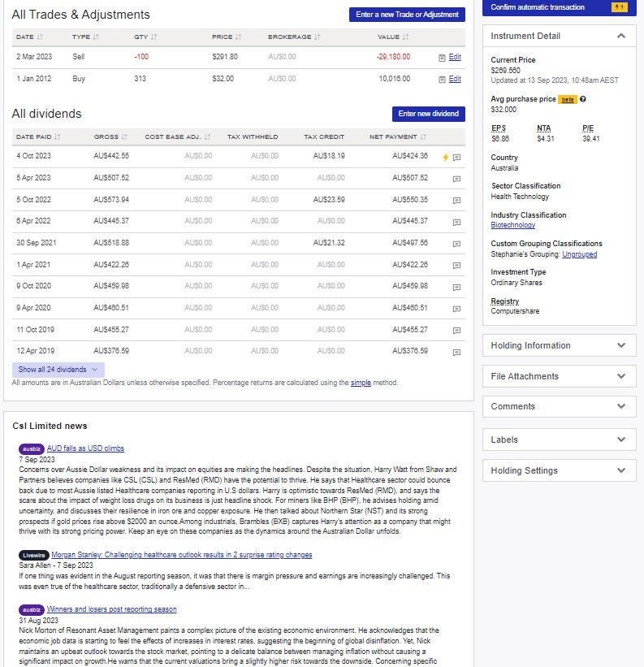This screenshot has height=667, width=644.
Task: Click AU$442.55 gross dividend amount
Action: (111, 156)
